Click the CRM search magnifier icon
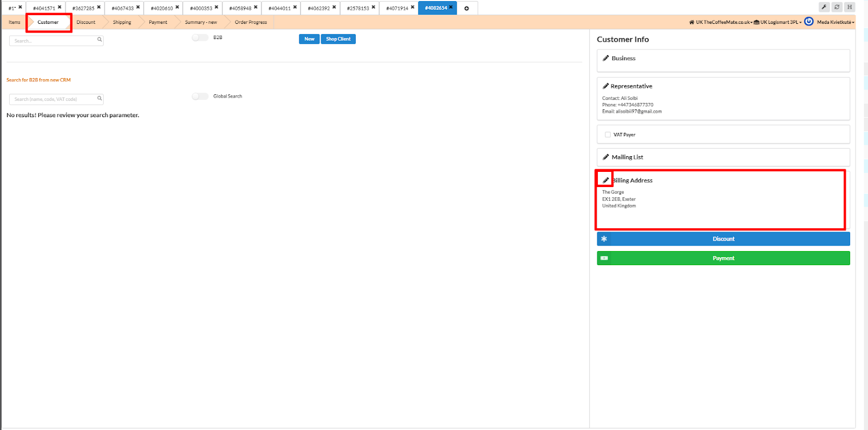Image resolution: width=868 pixels, height=430 pixels. pyautogui.click(x=99, y=98)
